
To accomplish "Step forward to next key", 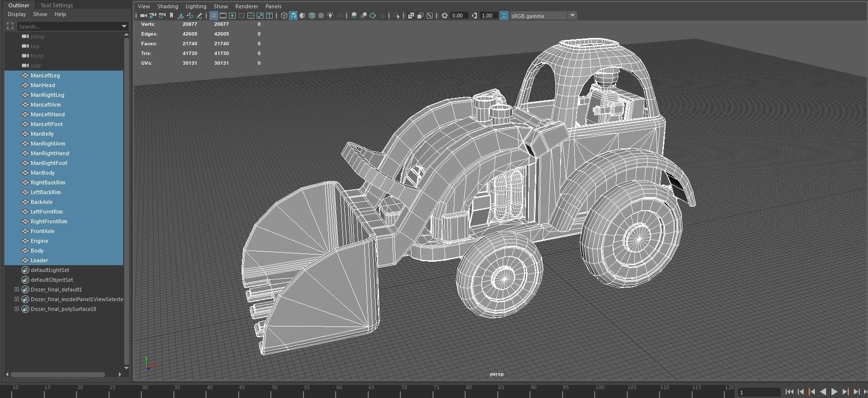I will click(x=846, y=392).
